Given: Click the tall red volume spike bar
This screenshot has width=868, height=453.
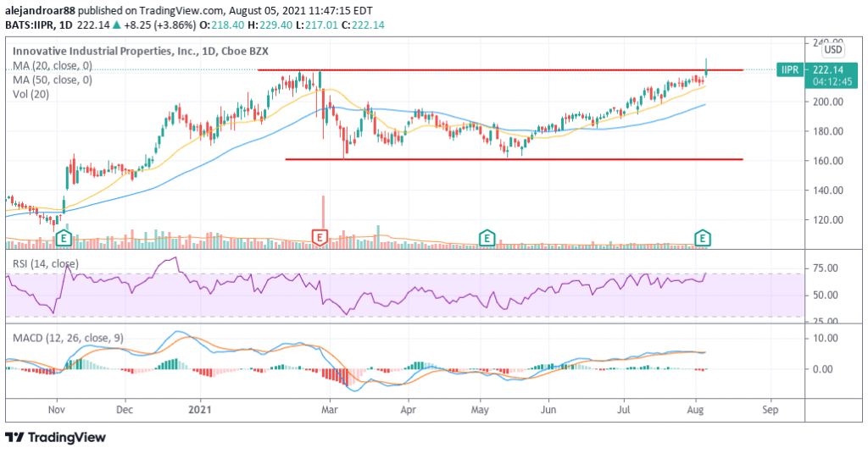Looking at the screenshot, I should [x=323, y=213].
